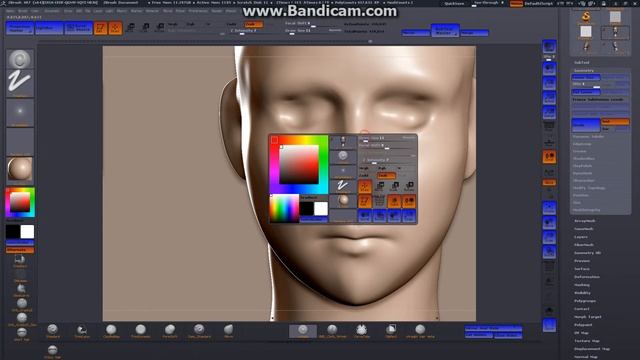Open the Alpha menu
This screenshot has height=360, width=640.
pos(10,11)
